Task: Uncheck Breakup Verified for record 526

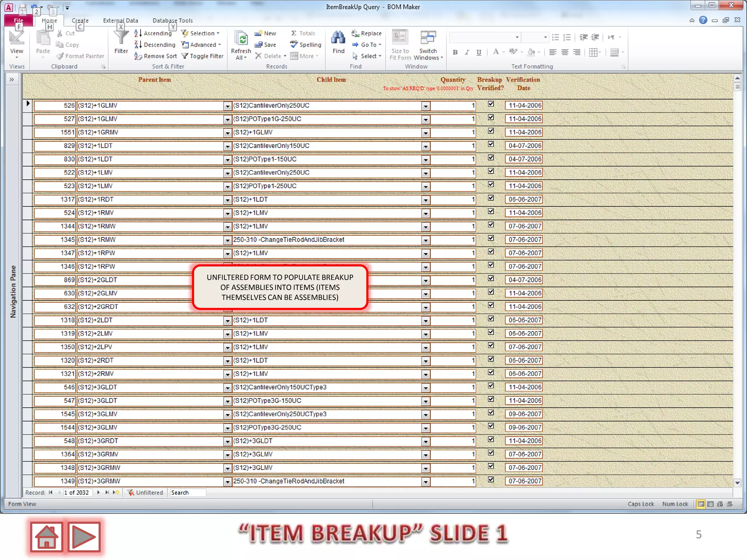Action: 491,104
